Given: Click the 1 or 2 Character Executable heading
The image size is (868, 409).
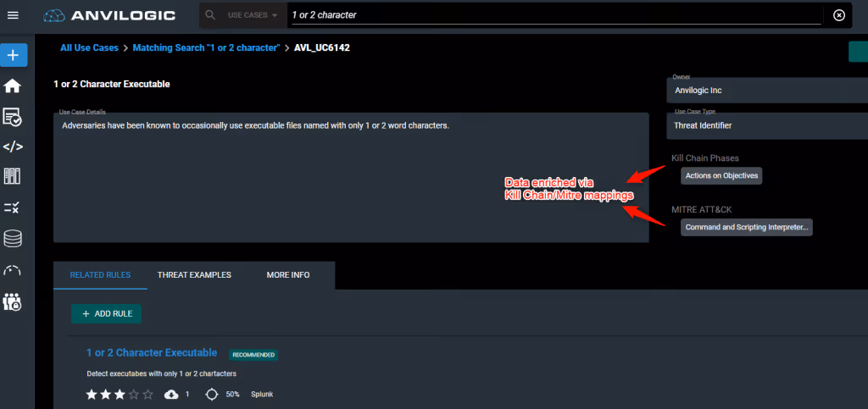Looking at the screenshot, I should 112,84.
